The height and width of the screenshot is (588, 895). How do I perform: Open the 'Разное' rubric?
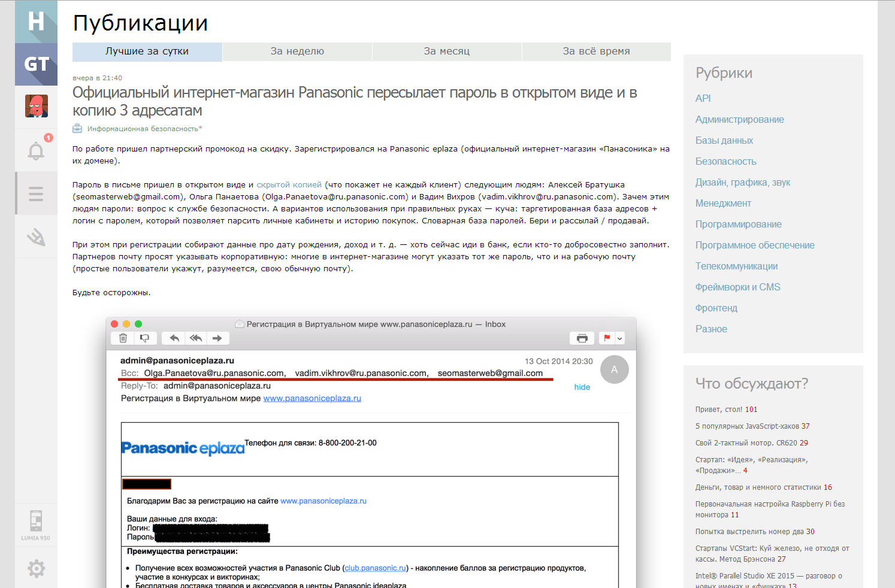pyautogui.click(x=711, y=329)
